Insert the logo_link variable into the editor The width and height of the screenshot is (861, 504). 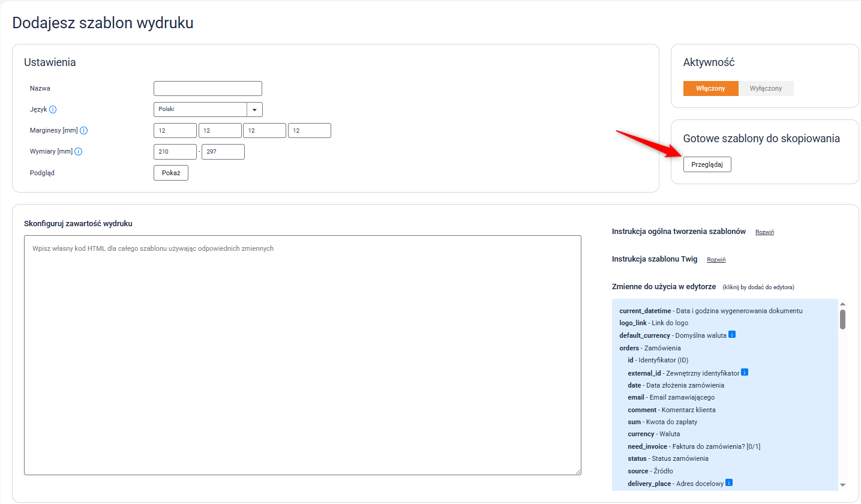[633, 323]
